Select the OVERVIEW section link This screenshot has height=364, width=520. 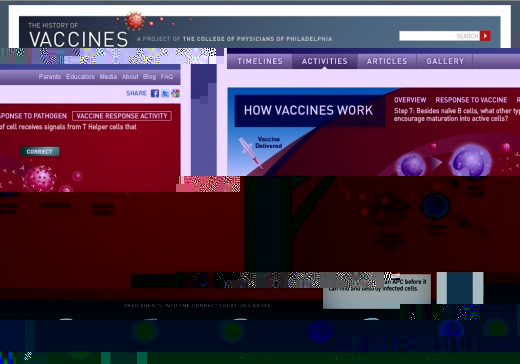pos(410,100)
